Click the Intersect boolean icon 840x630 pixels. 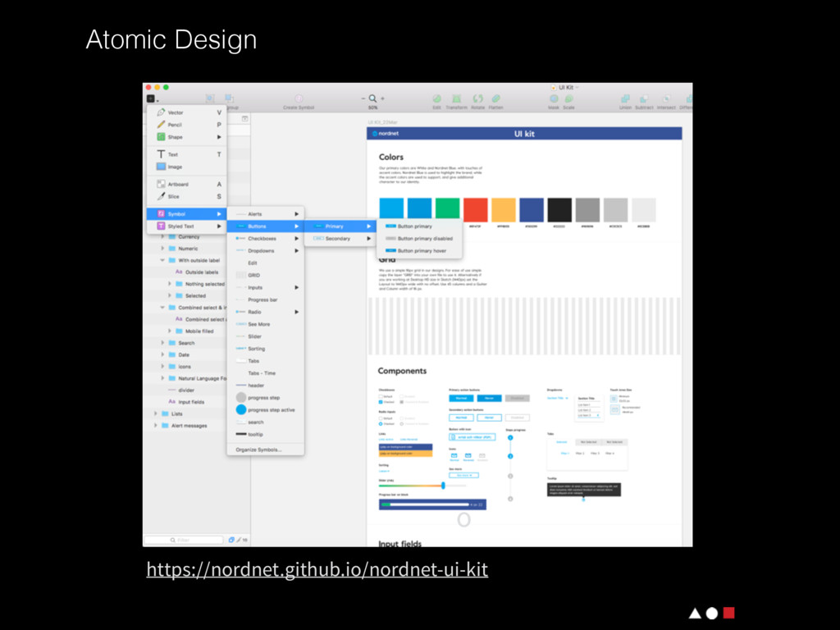(x=666, y=98)
